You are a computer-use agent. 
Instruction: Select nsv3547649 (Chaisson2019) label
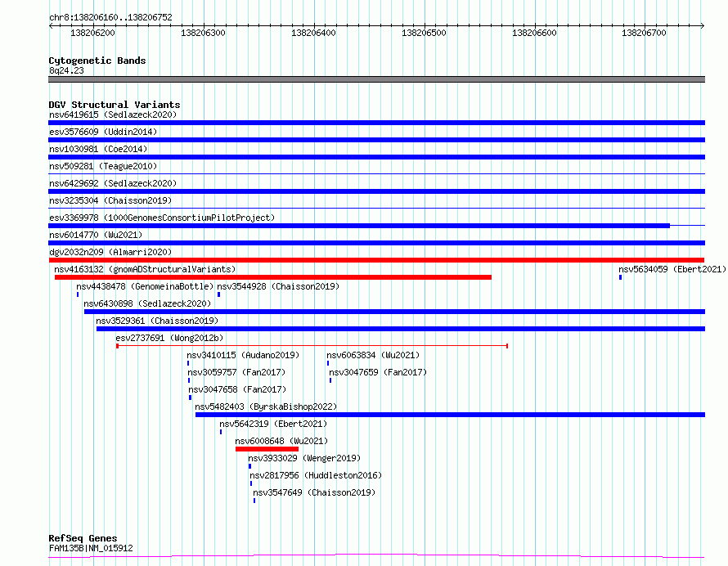click(x=314, y=492)
